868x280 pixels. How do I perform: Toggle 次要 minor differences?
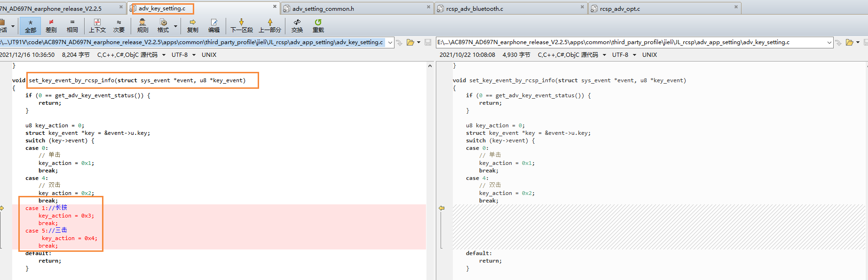pyautogui.click(x=119, y=26)
